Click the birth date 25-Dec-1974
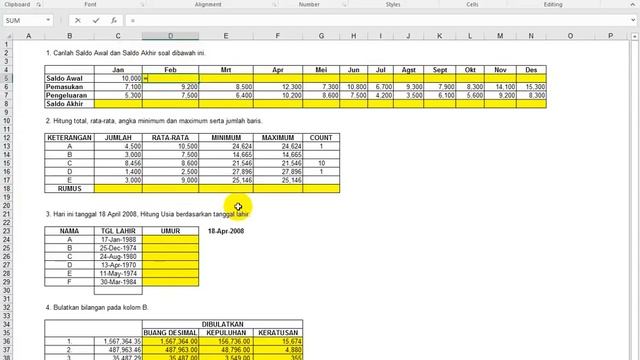Viewport: 640px width, 360px height. tap(118, 248)
